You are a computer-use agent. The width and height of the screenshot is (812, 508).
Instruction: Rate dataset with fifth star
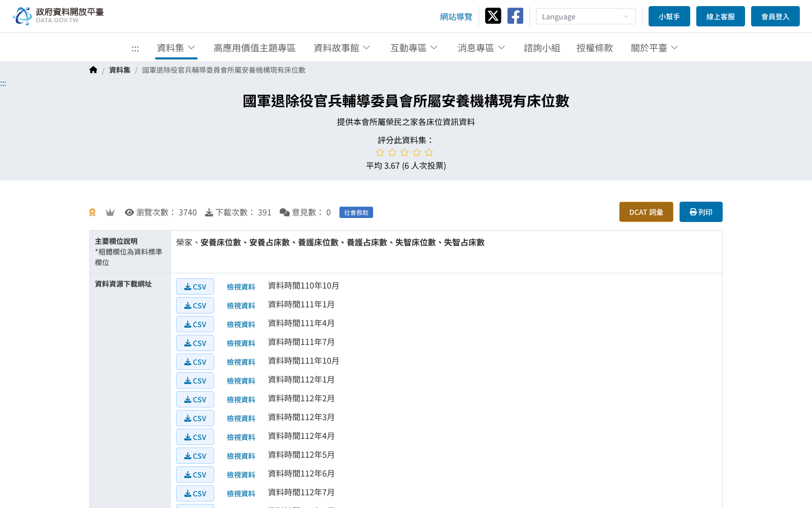429,152
